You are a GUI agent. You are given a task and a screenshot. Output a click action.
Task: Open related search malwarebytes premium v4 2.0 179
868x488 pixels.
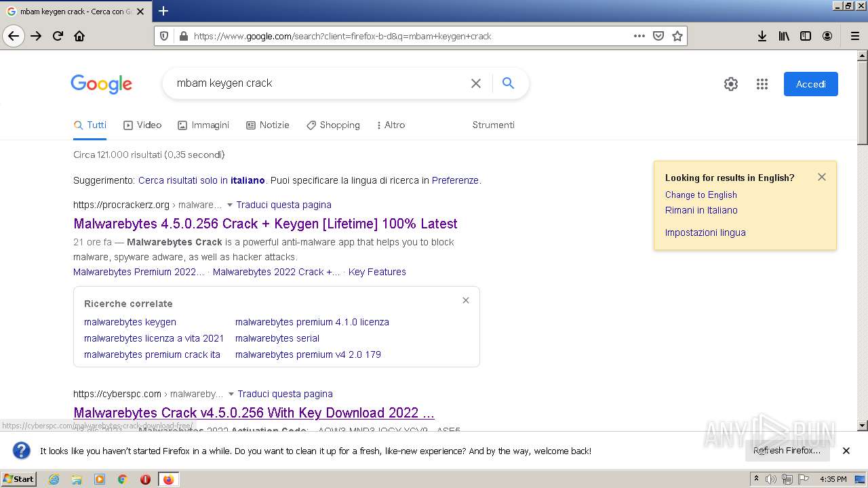[x=308, y=354]
